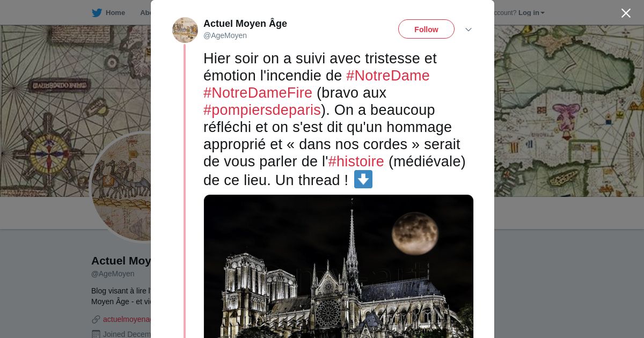
Task: Click the @AgeMoyen handle in tweet
Action: 225,35
